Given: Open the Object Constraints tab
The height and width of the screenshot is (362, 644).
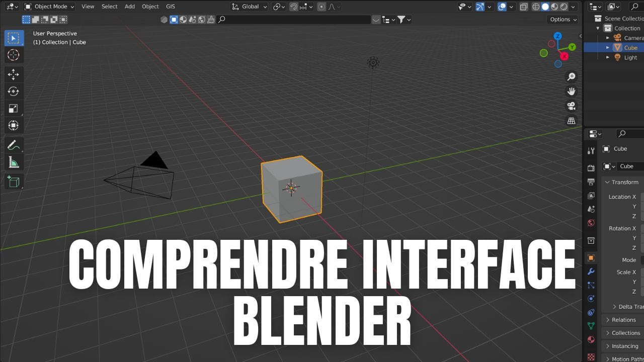Looking at the screenshot, I should pos(591,312).
